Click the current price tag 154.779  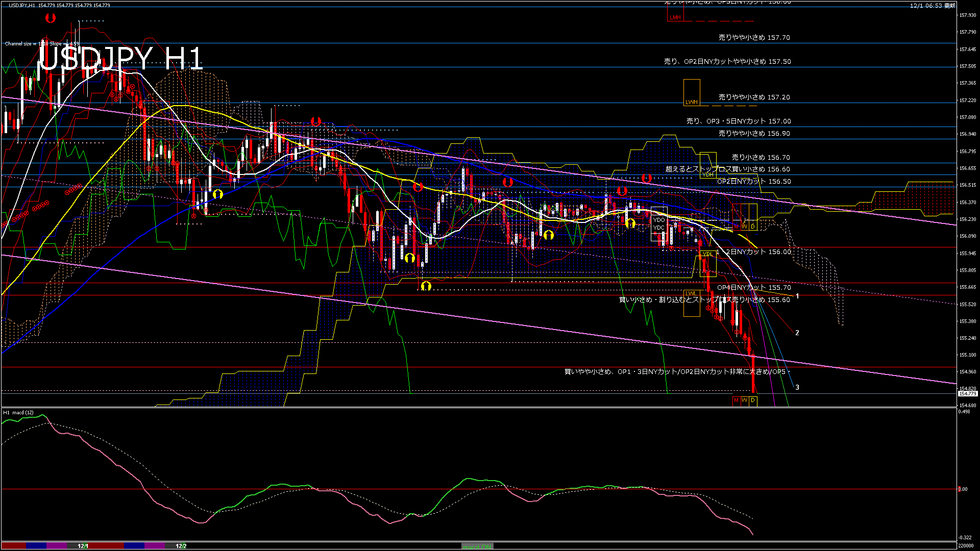point(967,394)
